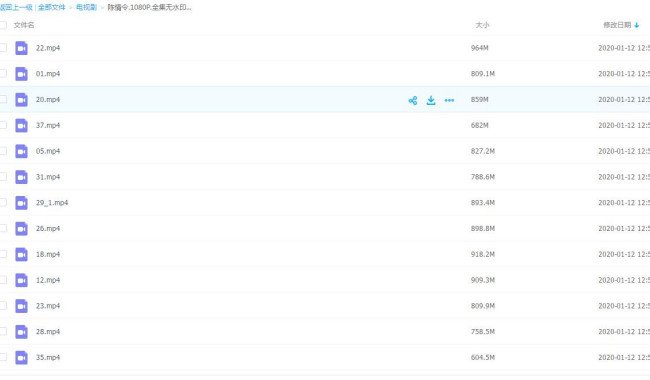Screen dimensions: 650x380
Task: Click the 964M size value
Action: (480, 48)
